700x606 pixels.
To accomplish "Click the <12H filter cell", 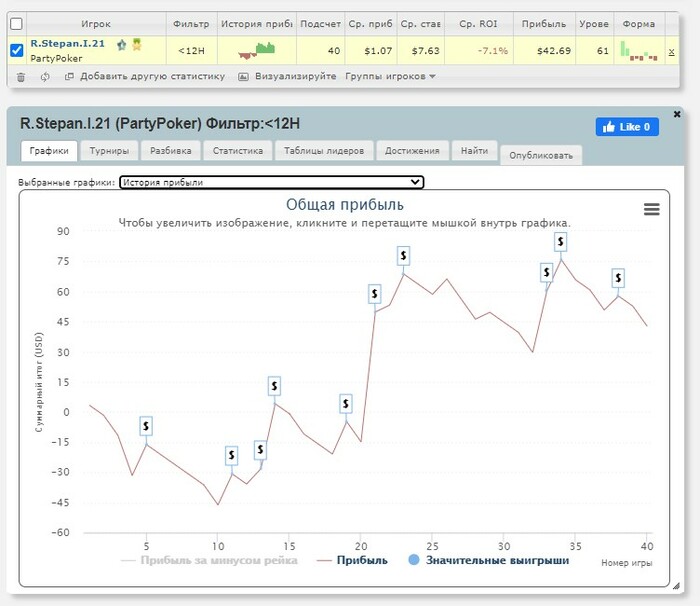I will click(x=191, y=51).
